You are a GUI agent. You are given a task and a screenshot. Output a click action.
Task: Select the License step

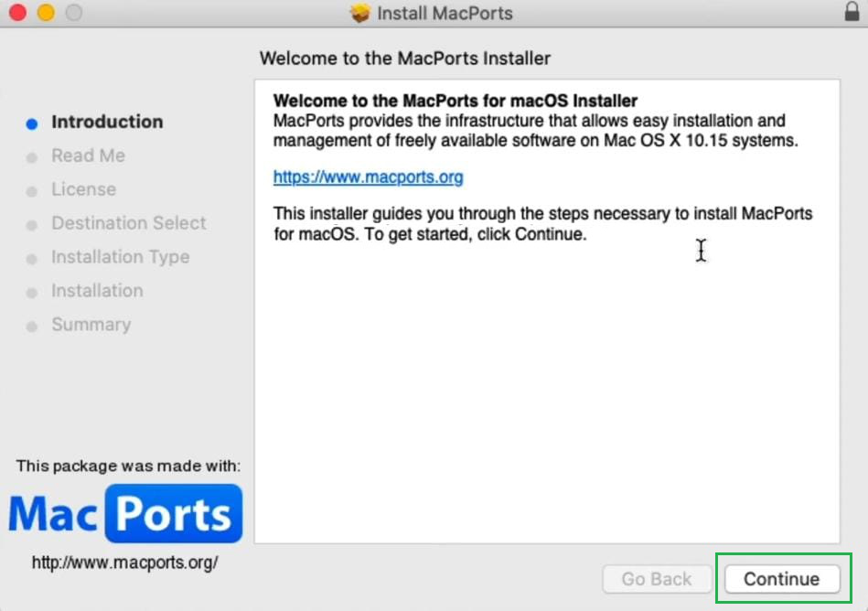click(x=83, y=189)
